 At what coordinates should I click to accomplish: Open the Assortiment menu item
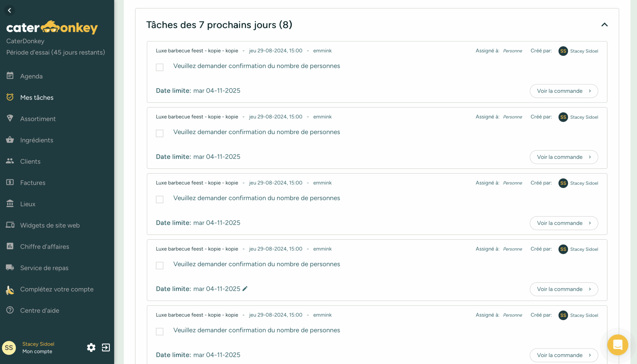[38, 119]
